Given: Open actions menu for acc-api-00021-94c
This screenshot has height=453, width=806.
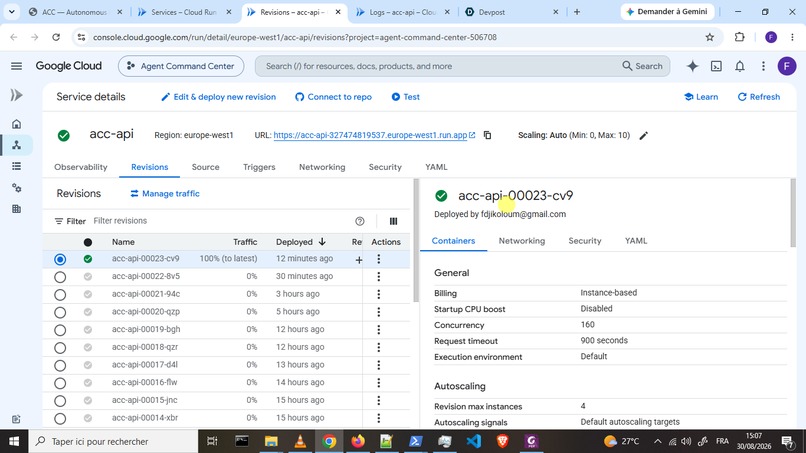Looking at the screenshot, I should coord(379,294).
